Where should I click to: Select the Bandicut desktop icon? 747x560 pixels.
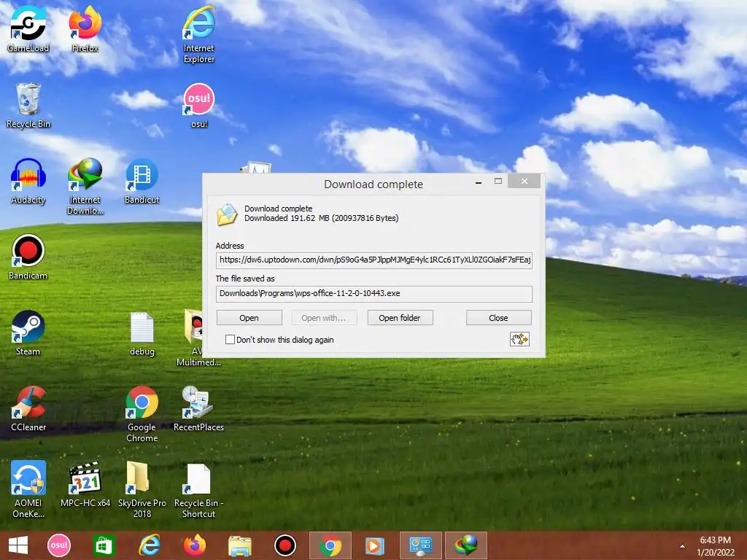[x=142, y=181]
